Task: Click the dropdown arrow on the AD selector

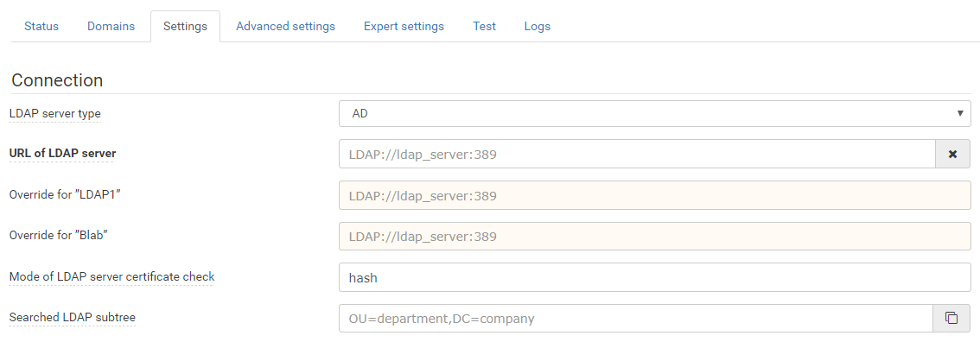Action: point(960,114)
